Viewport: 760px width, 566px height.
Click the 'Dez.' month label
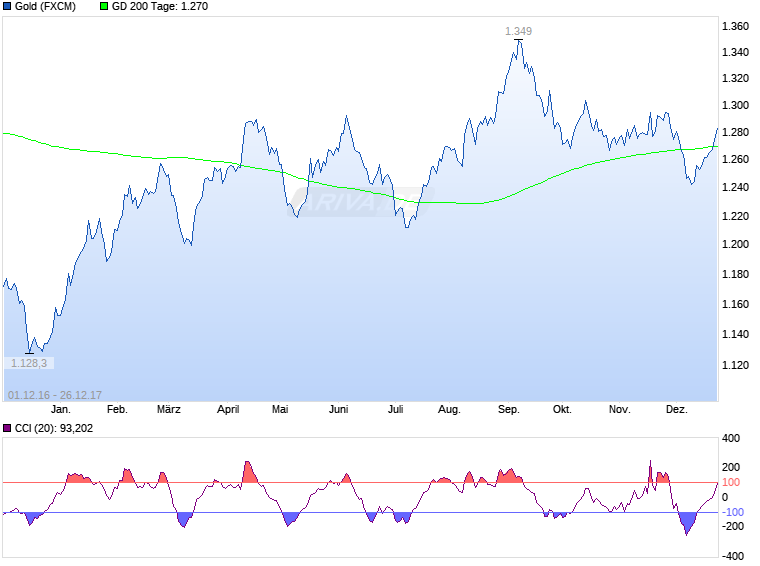pos(677,409)
